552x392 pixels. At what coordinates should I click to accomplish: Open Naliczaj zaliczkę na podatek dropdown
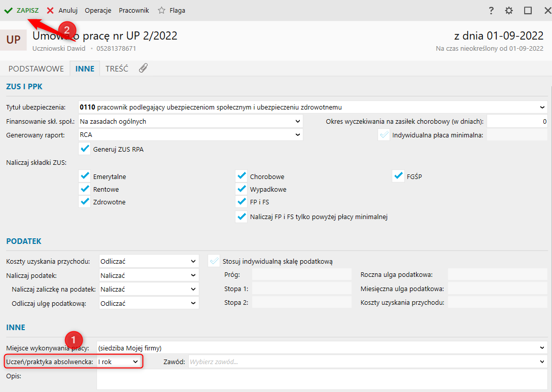[193, 289]
